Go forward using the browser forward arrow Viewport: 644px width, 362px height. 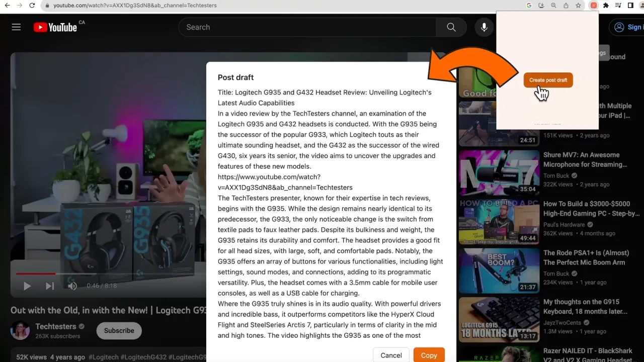[x=20, y=6]
